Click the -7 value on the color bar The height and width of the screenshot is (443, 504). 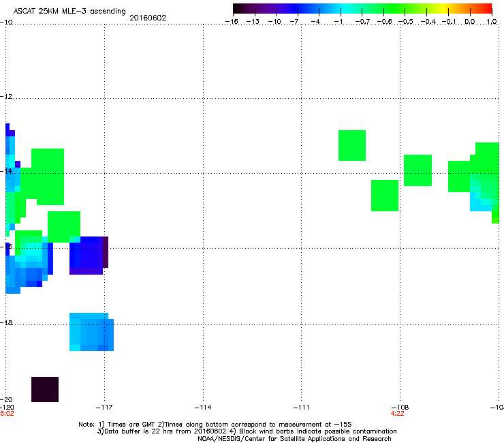294,22
